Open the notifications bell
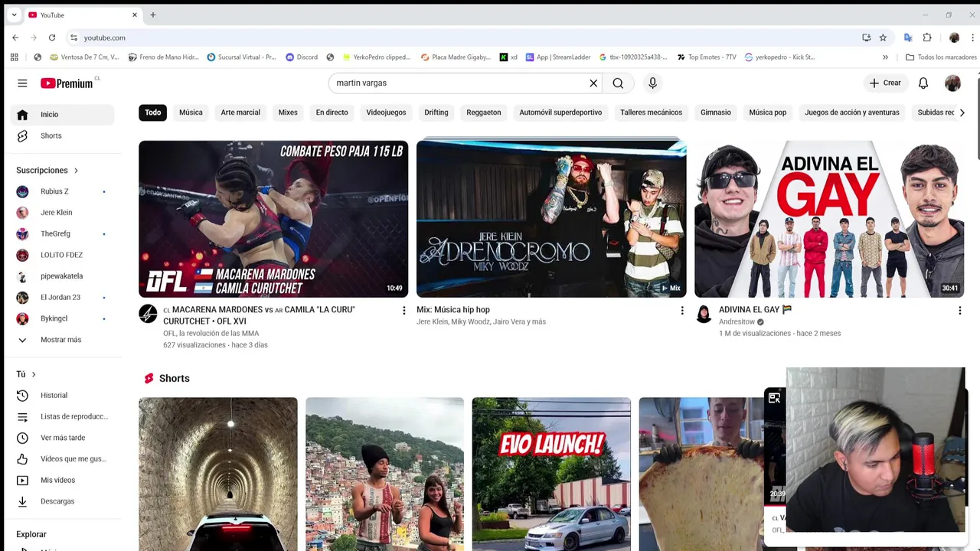Viewport: 980px width, 551px height. pyautogui.click(x=923, y=83)
